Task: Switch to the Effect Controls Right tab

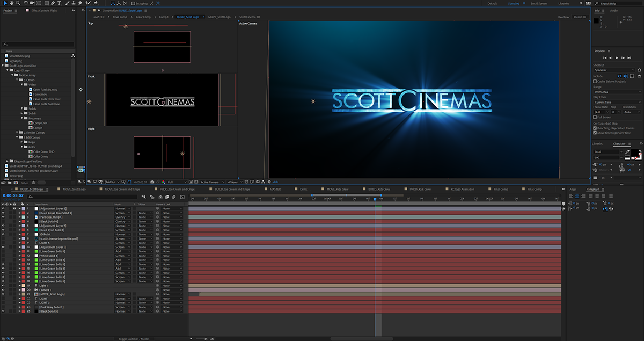Action: click(44, 10)
